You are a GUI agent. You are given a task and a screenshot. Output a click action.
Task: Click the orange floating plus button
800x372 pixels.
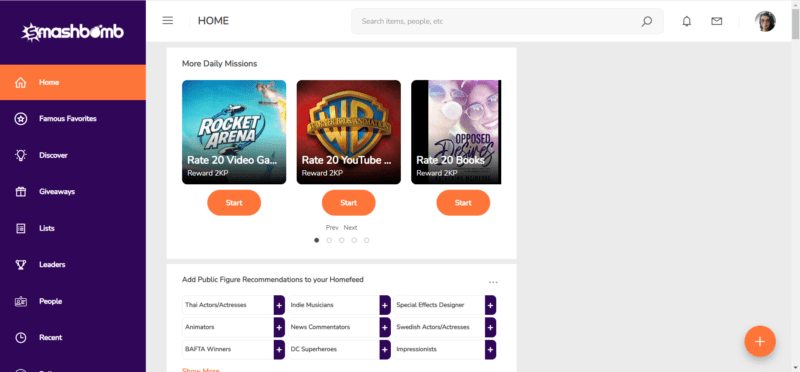pyautogui.click(x=760, y=341)
